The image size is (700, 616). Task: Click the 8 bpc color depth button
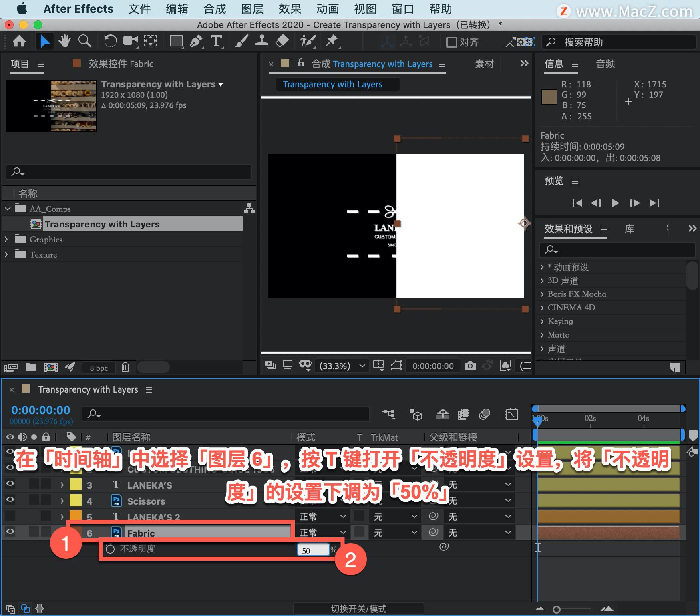click(99, 368)
